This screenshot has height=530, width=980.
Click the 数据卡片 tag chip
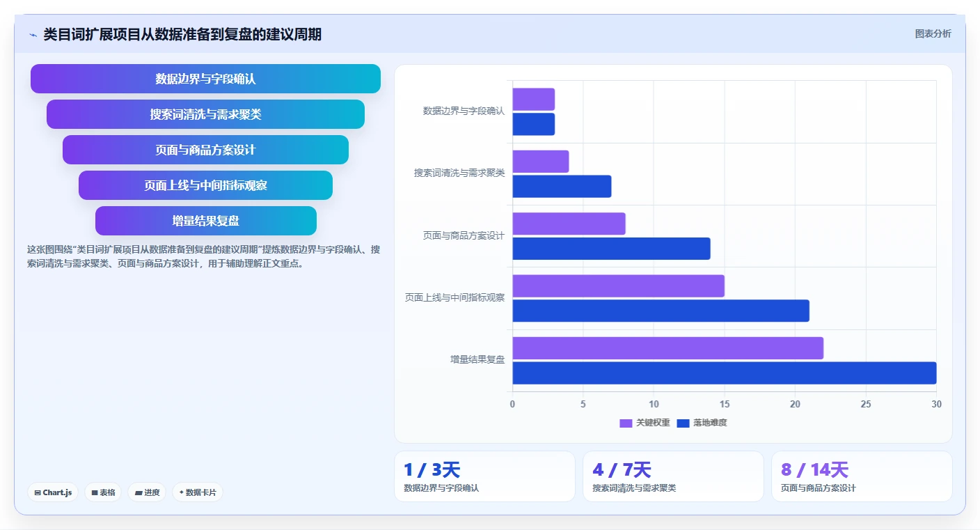[x=198, y=492]
